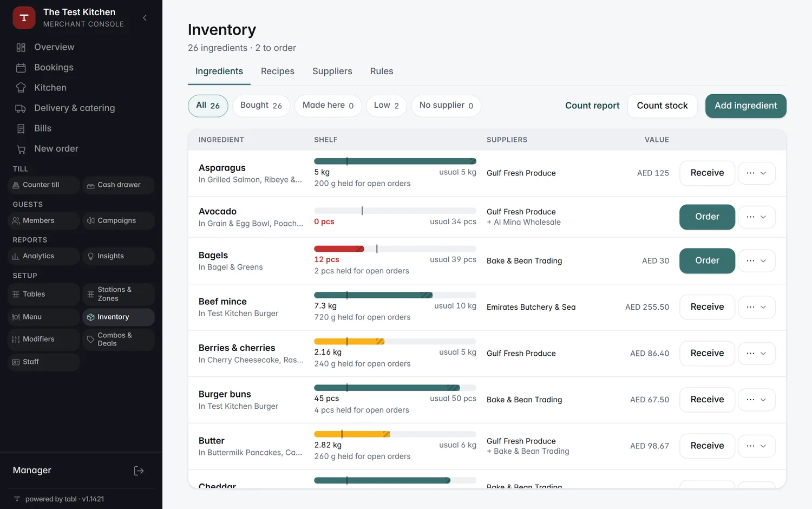Expand more options for Berries & cherries row
Screen dimensions: 812x509
click(757, 354)
